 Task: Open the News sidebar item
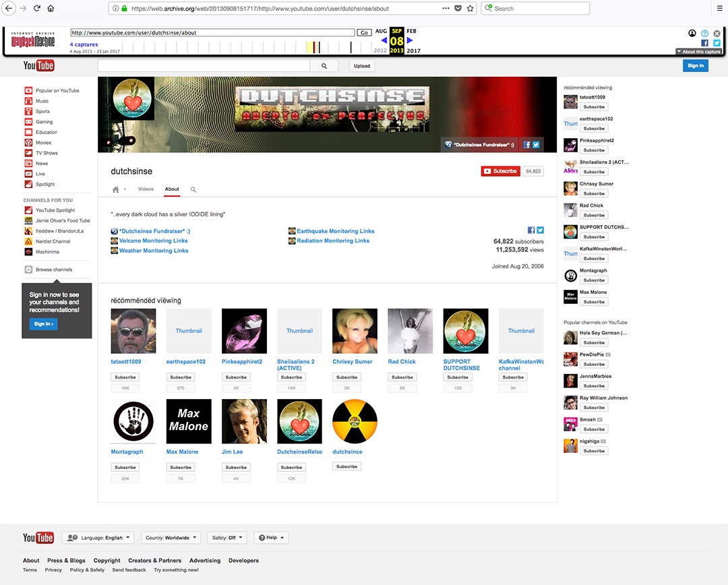point(42,163)
